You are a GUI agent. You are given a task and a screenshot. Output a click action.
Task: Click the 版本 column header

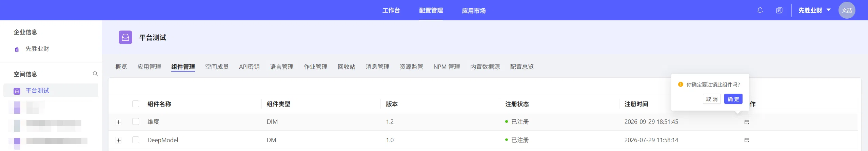pos(392,104)
